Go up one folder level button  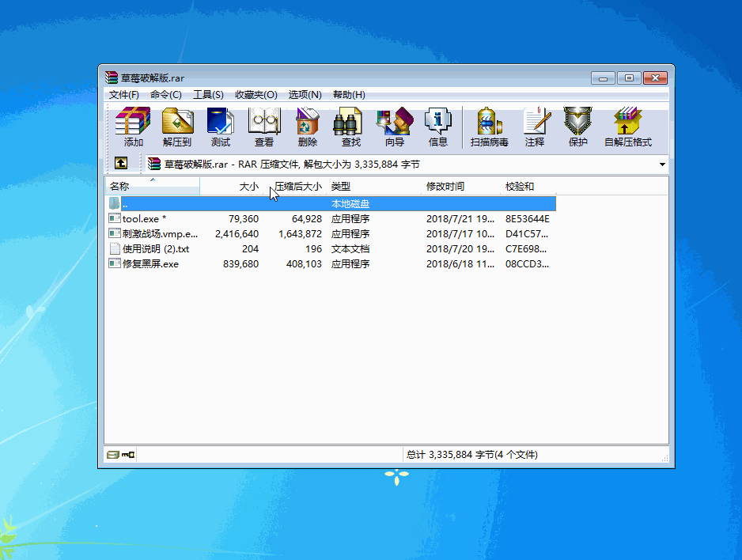coord(120,164)
